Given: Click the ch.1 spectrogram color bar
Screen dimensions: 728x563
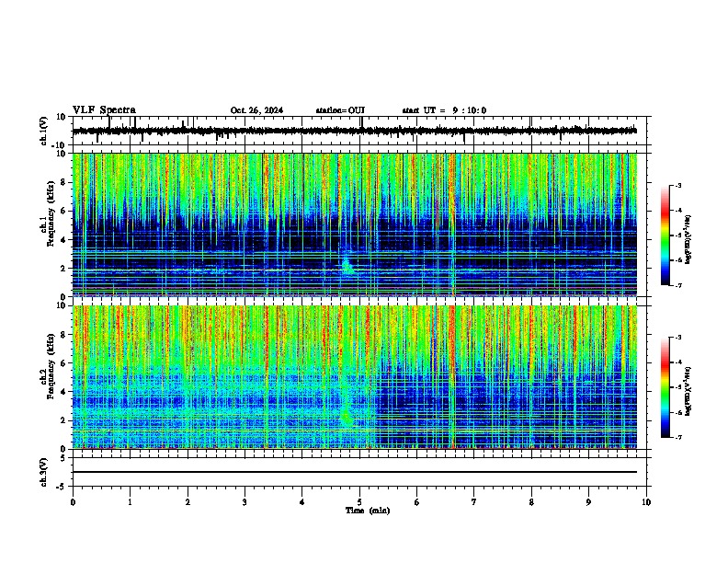Looking at the screenshot, I should (x=665, y=236).
